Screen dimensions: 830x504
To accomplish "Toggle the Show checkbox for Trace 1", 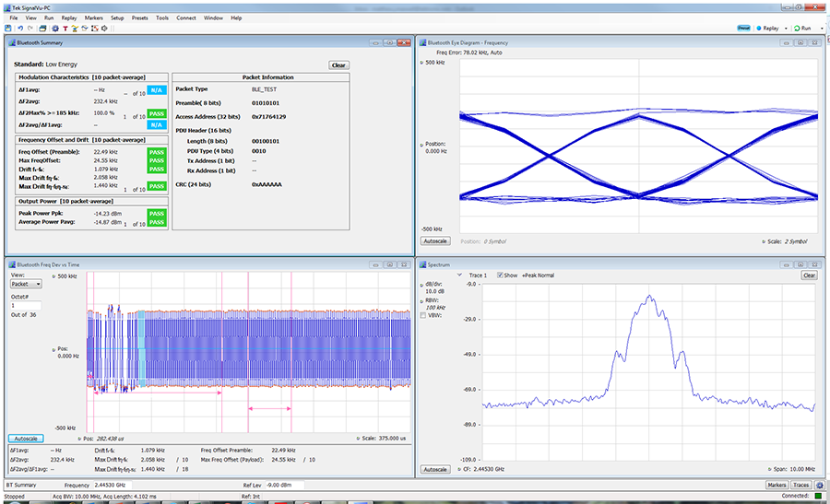I will coord(501,275).
